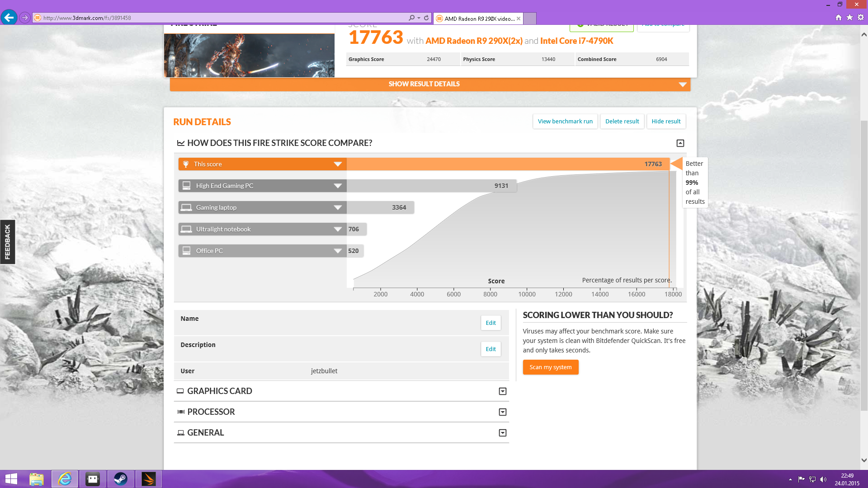Screen dimensions: 868x488
Task: Click the browser forward arrow
Action: click(25, 18)
